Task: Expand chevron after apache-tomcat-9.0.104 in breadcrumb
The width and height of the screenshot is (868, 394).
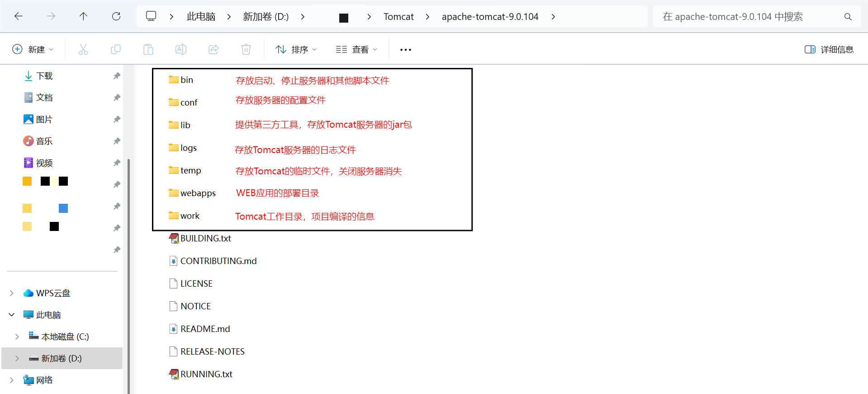Action: pyautogui.click(x=553, y=17)
